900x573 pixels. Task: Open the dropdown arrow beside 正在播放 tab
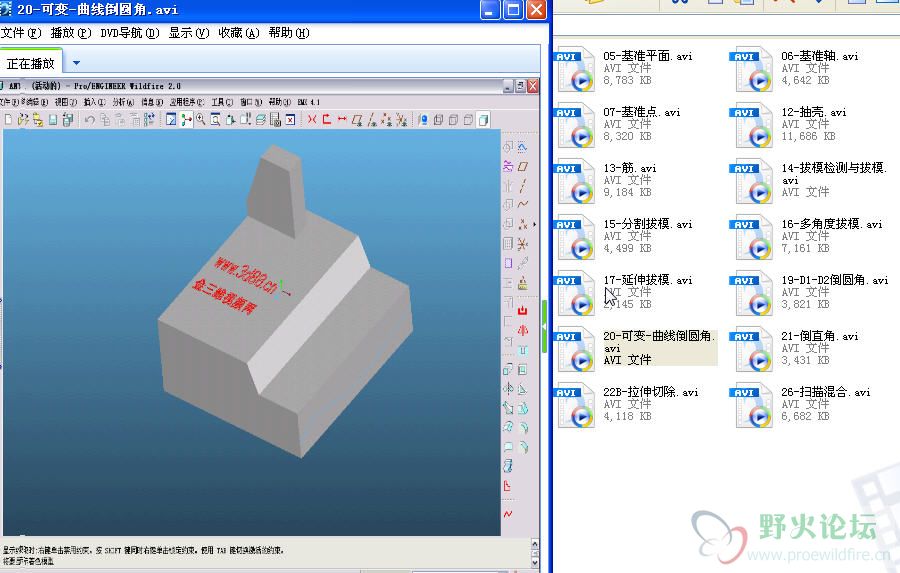[x=76, y=63]
